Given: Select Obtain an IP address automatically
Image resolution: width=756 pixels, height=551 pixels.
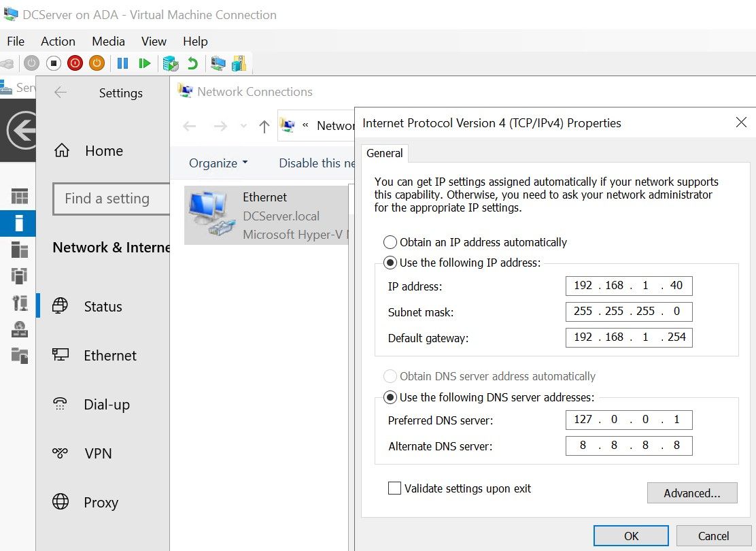Looking at the screenshot, I should click(x=391, y=241).
